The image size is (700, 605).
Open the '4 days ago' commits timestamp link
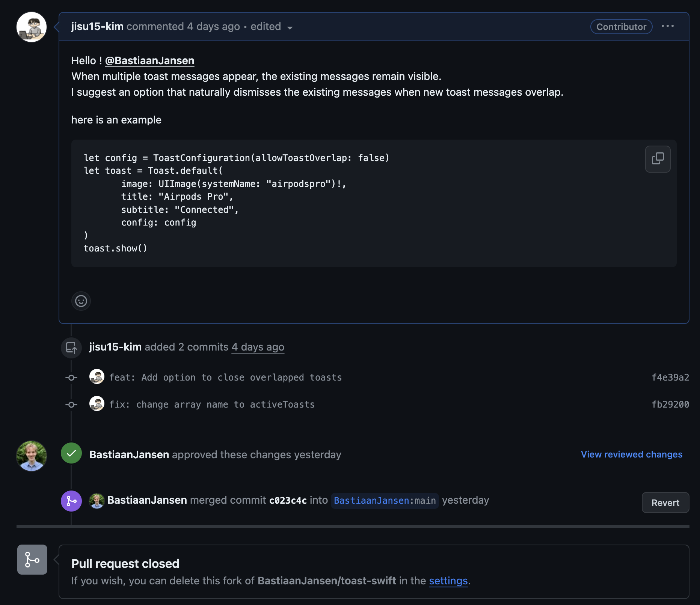click(258, 347)
